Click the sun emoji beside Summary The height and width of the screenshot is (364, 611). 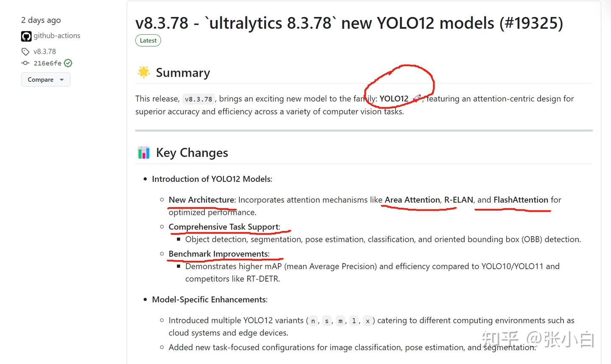point(143,72)
